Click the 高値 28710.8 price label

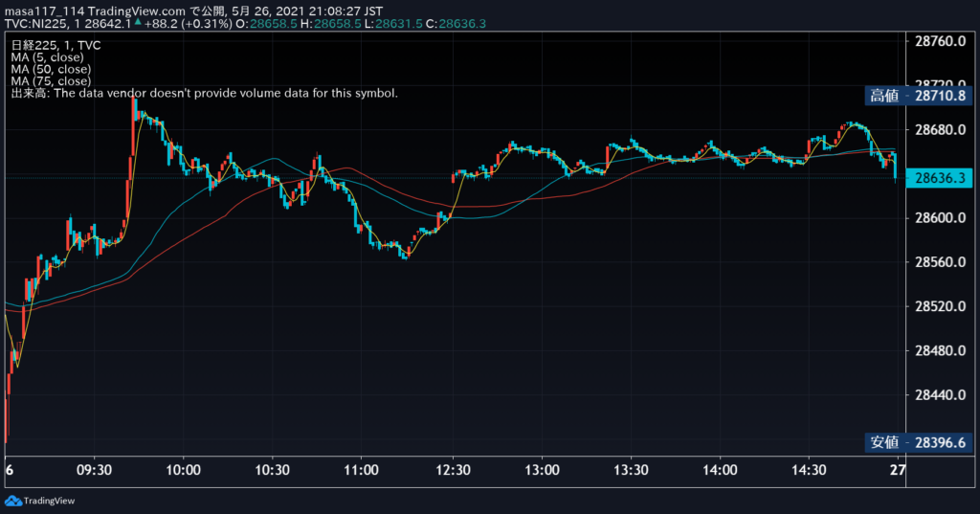(918, 96)
